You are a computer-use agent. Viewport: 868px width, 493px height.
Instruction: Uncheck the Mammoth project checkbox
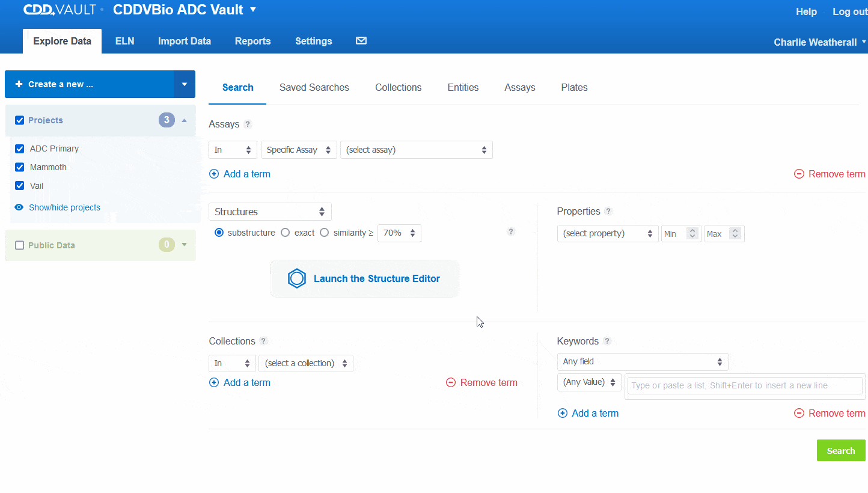(19, 167)
